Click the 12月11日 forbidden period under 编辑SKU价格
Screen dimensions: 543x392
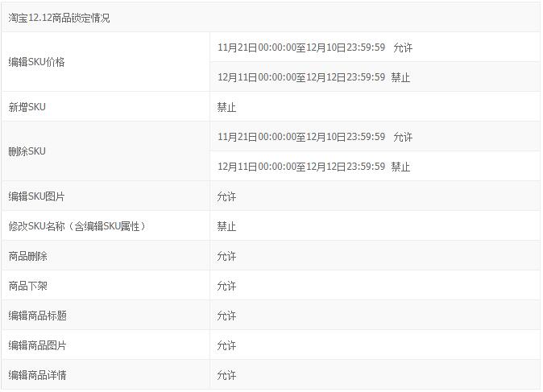313,77
